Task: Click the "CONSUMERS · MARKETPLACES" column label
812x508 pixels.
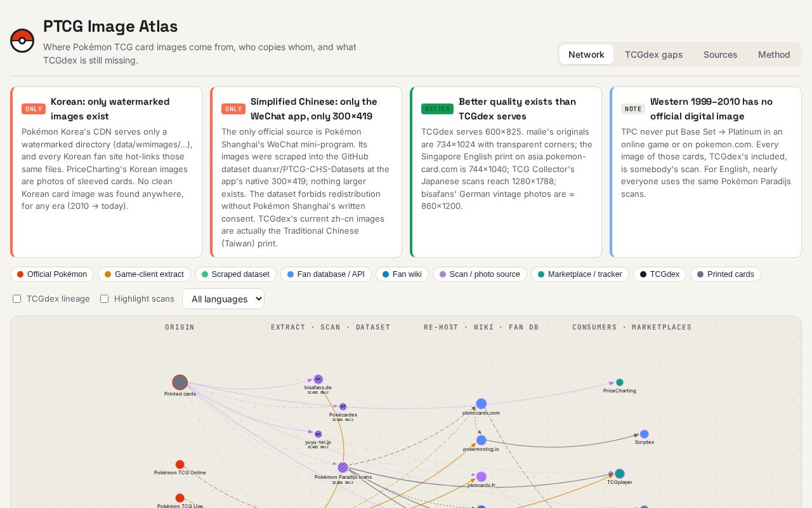Action: click(632, 327)
